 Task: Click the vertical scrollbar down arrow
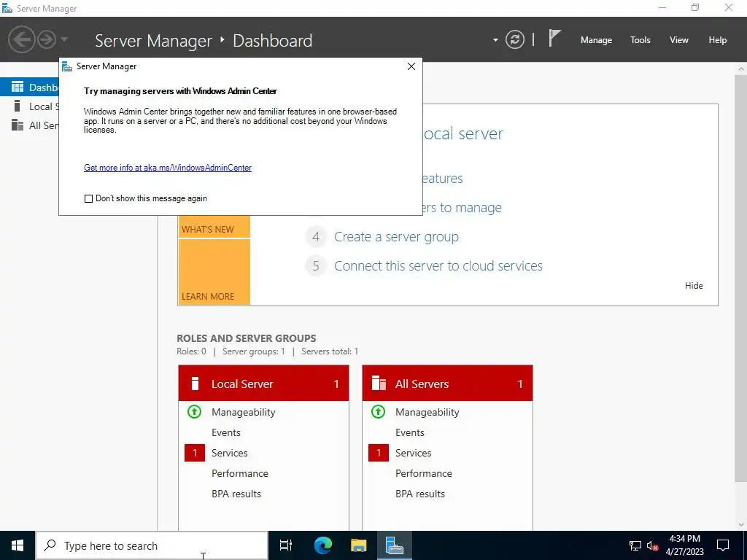coord(741,525)
